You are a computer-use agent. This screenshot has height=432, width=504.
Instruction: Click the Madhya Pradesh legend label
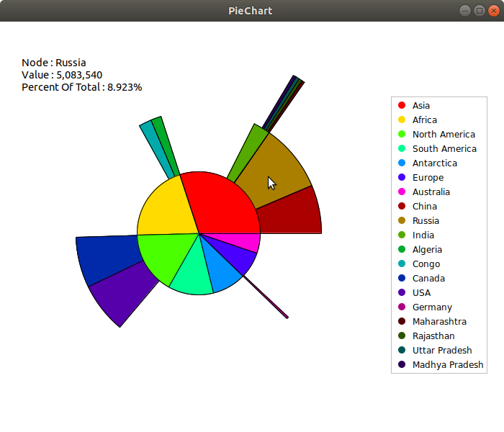(x=448, y=365)
